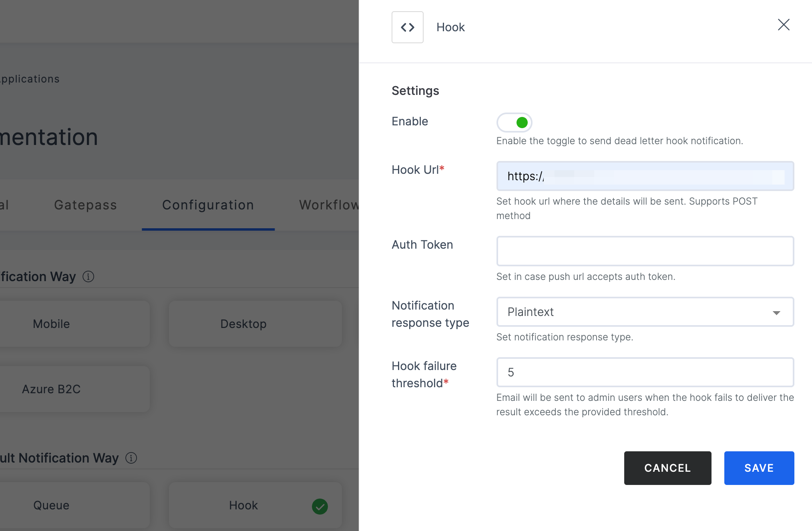Select the Azure B2C card
This screenshot has height=531, width=812.
[x=74, y=389]
